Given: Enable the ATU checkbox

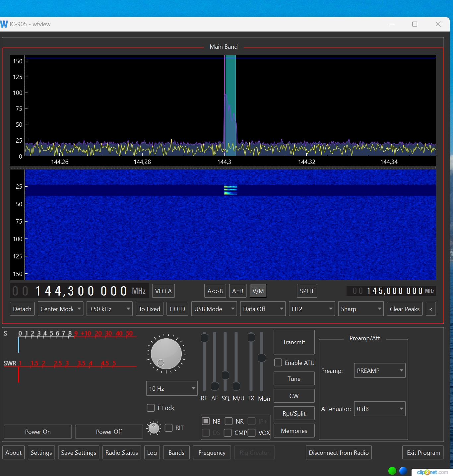Looking at the screenshot, I should tap(278, 363).
